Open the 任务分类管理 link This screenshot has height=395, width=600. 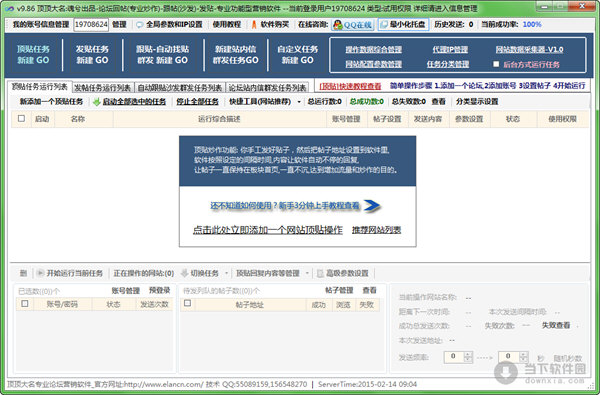[x=448, y=64]
